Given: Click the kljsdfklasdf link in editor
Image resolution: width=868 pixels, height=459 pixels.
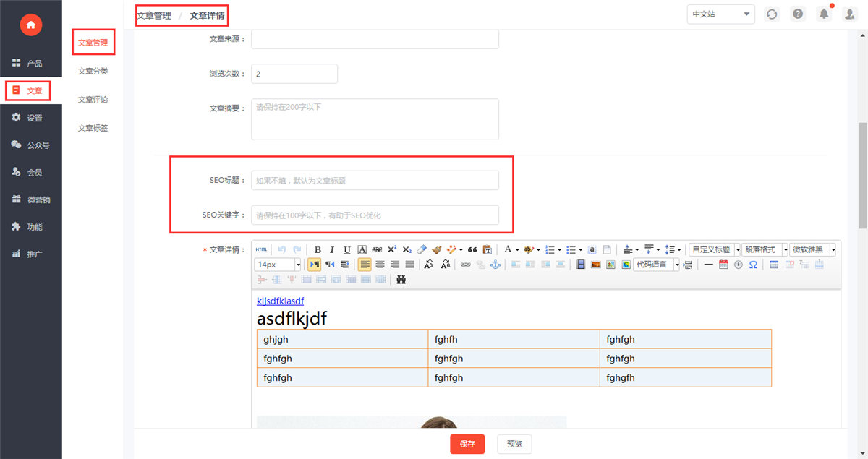Looking at the screenshot, I should click(280, 301).
